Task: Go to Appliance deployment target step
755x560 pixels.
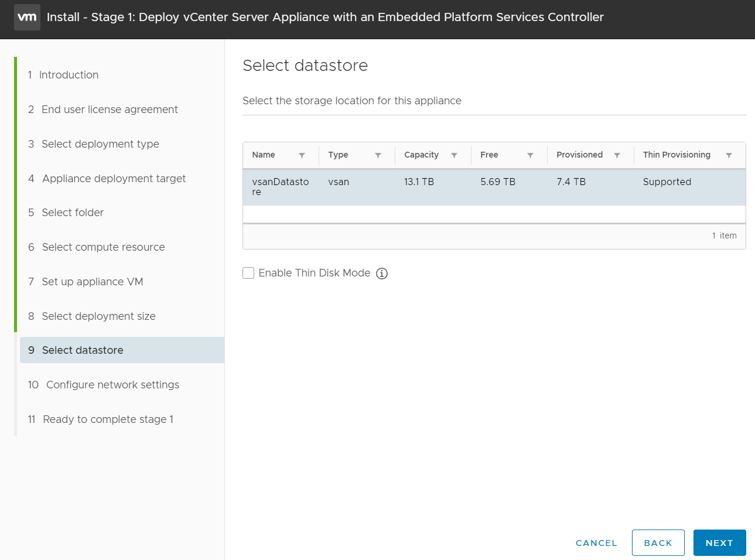Action: [107, 179]
